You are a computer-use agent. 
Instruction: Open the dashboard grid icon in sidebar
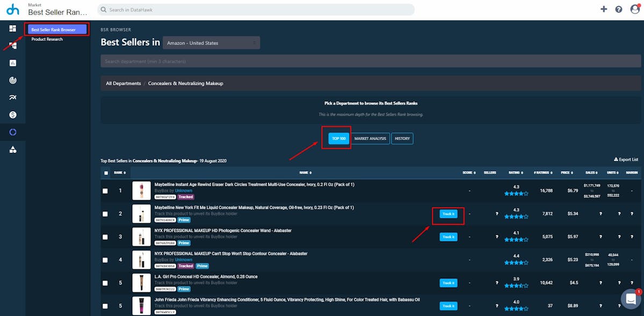[x=13, y=28]
